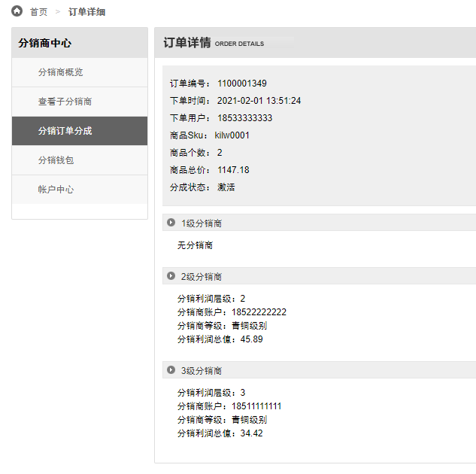Click order number 1100001349
This screenshot has height=474, width=476.
tap(242, 84)
